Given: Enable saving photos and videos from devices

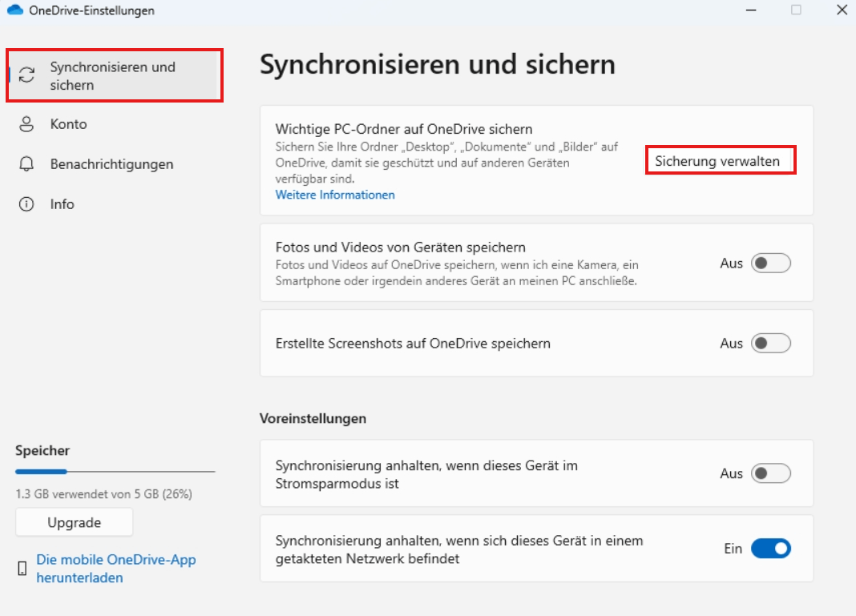Looking at the screenshot, I should (771, 263).
